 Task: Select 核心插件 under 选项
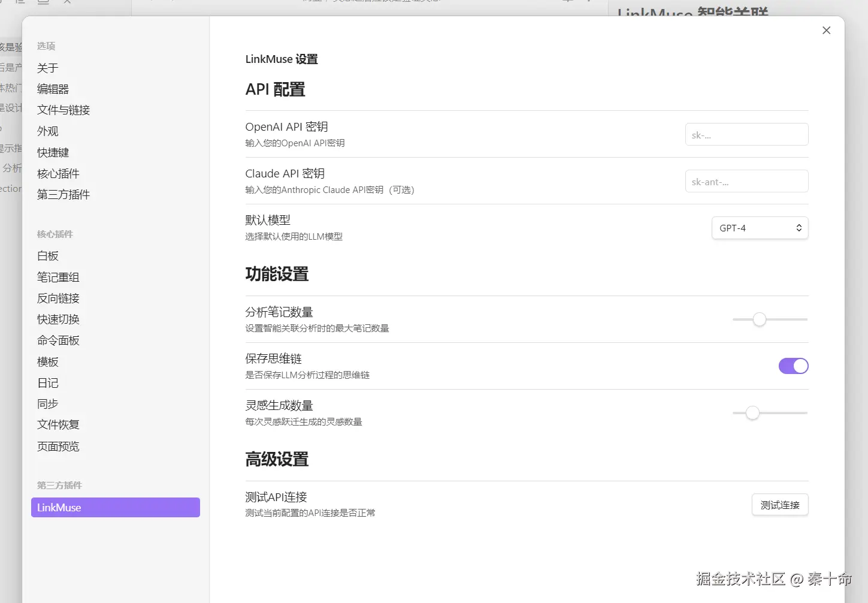click(x=58, y=173)
